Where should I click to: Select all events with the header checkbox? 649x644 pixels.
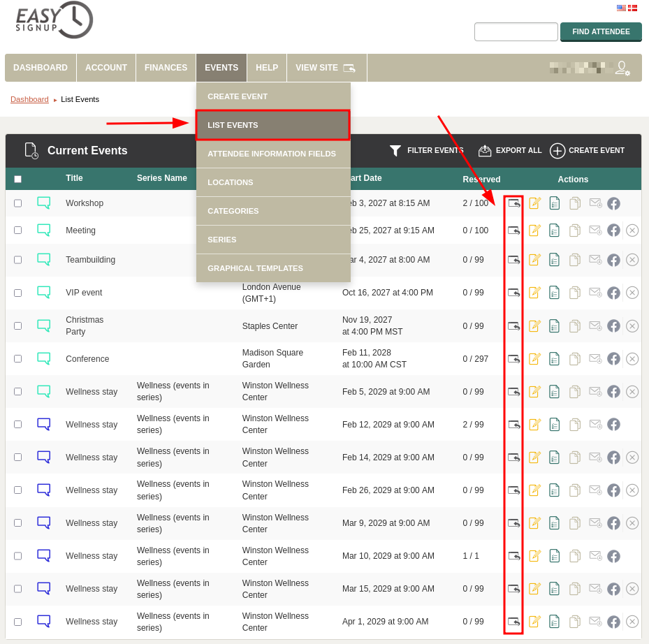click(18, 179)
